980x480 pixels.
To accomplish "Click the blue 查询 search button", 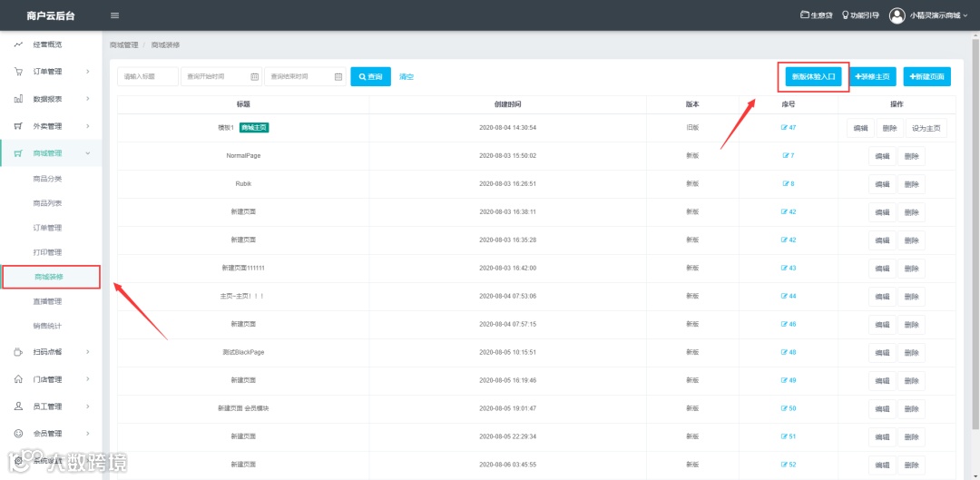I will point(370,77).
